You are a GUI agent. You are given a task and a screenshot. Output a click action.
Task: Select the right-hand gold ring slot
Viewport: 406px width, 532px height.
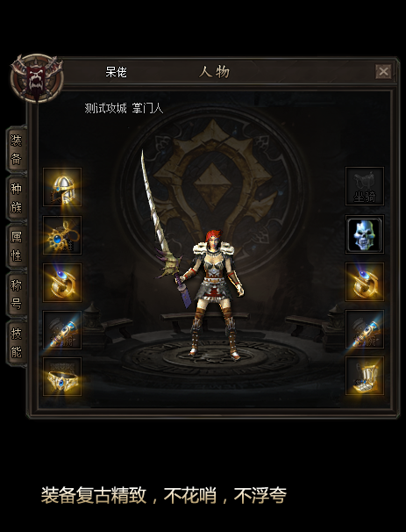point(365,282)
